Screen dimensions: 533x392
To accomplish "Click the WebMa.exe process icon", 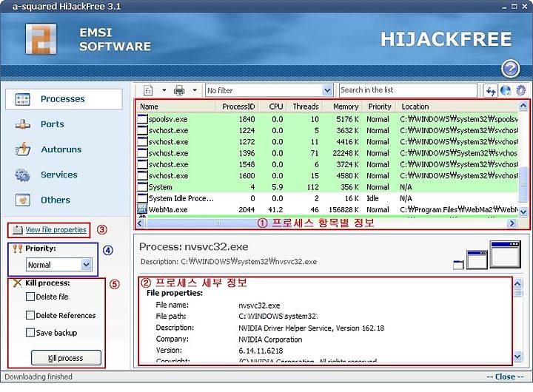I will [x=142, y=209].
